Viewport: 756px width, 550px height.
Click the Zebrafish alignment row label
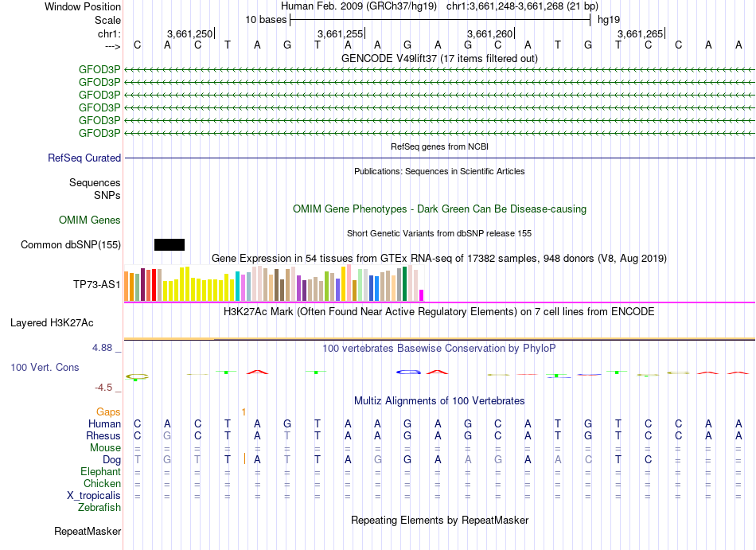pyautogui.click(x=99, y=508)
